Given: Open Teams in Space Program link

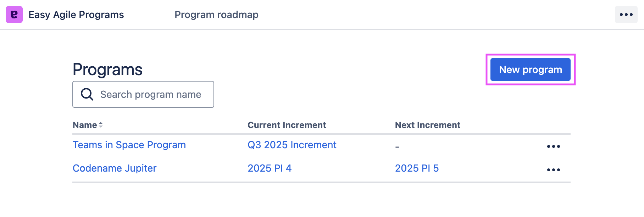Looking at the screenshot, I should (x=129, y=145).
